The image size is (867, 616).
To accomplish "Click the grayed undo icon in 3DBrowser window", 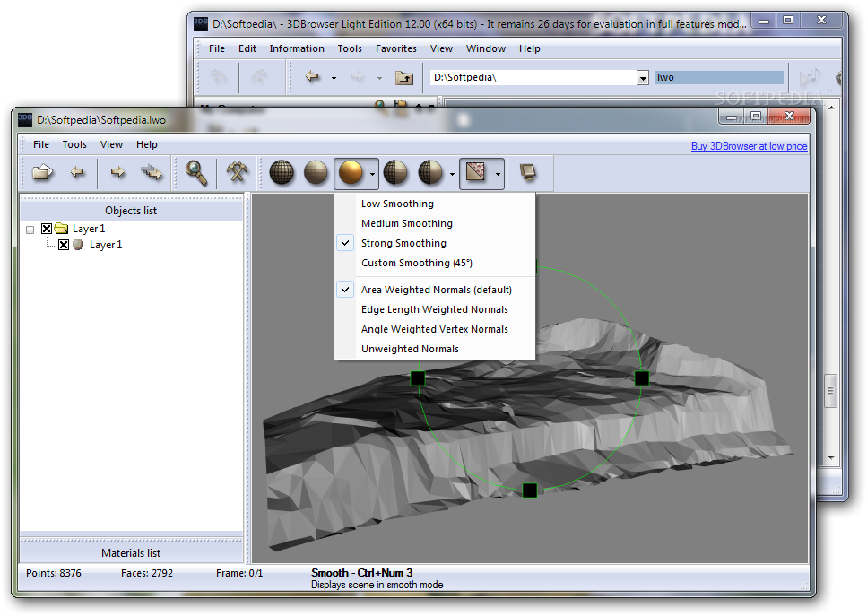I will [x=219, y=77].
